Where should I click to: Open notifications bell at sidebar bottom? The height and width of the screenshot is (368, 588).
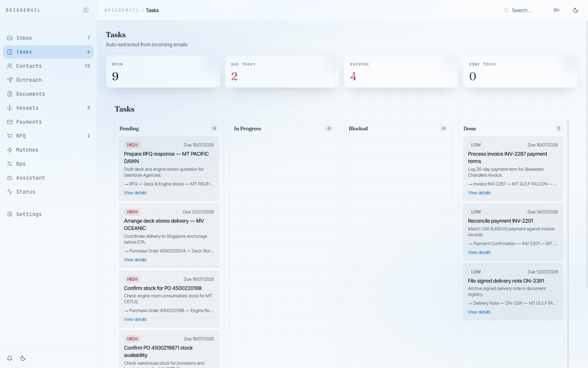coord(10,358)
